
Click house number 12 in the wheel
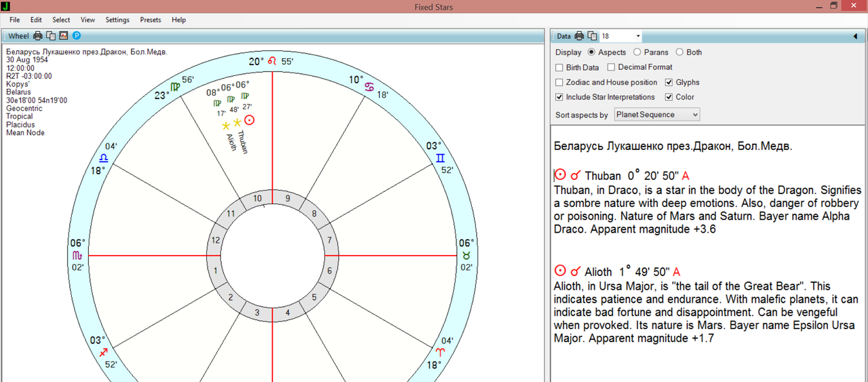pos(216,240)
